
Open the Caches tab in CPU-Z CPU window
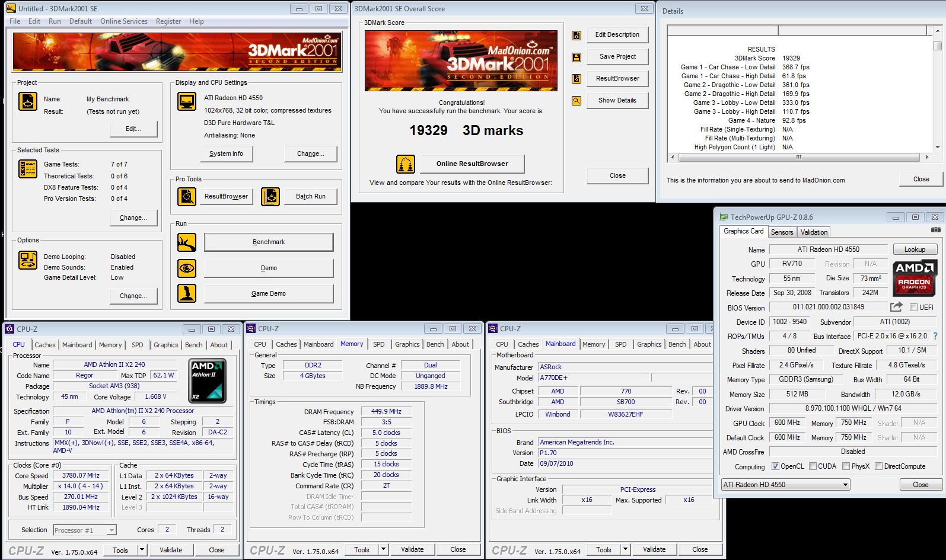click(45, 345)
